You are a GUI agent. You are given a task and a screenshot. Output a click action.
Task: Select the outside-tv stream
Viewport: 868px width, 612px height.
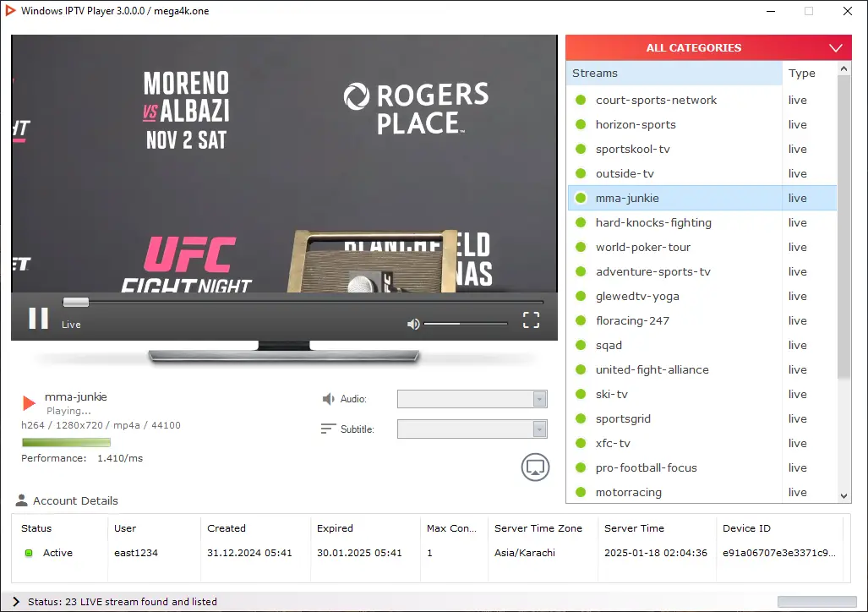click(702, 173)
